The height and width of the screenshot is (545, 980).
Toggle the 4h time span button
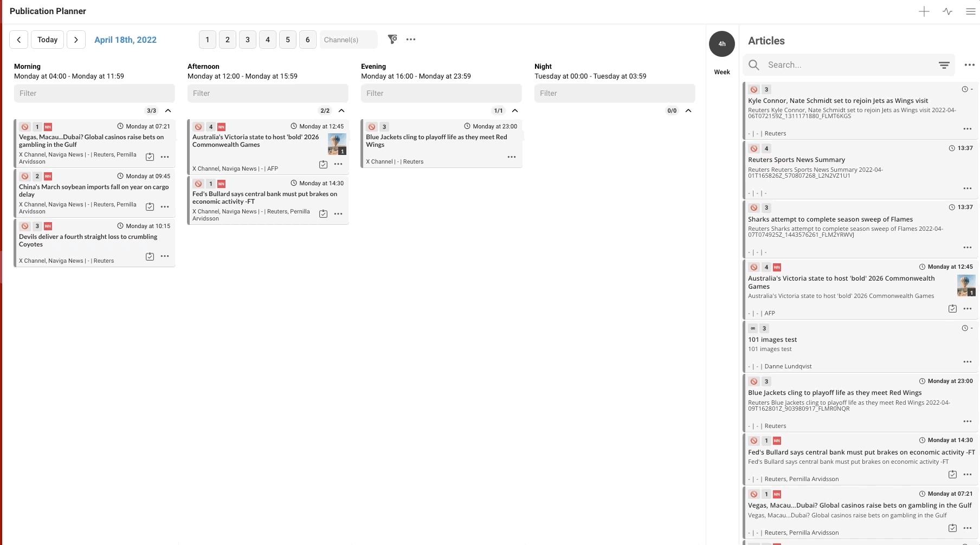tap(721, 44)
